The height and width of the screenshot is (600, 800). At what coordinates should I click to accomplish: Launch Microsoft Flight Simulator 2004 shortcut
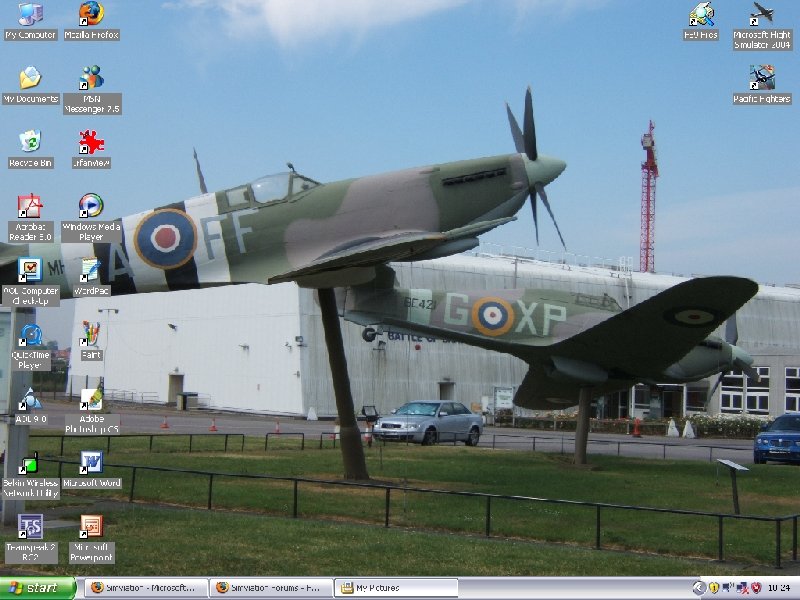click(762, 14)
